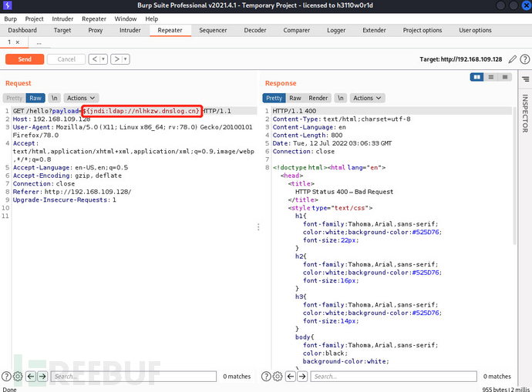The image size is (532, 392).
Task: Toggle \n non-printable chars in Request
Action: (x=54, y=98)
